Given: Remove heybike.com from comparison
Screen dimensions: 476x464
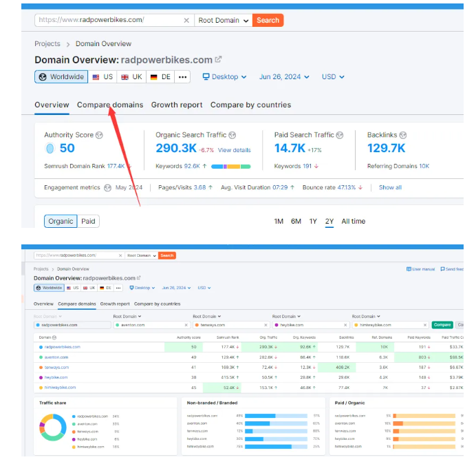Looking at the screenshot, I should pyautogui.click(x=345, y=325).
